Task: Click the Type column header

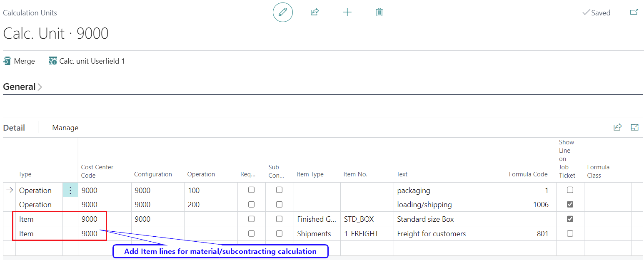Action: click(x=25, y=174)
